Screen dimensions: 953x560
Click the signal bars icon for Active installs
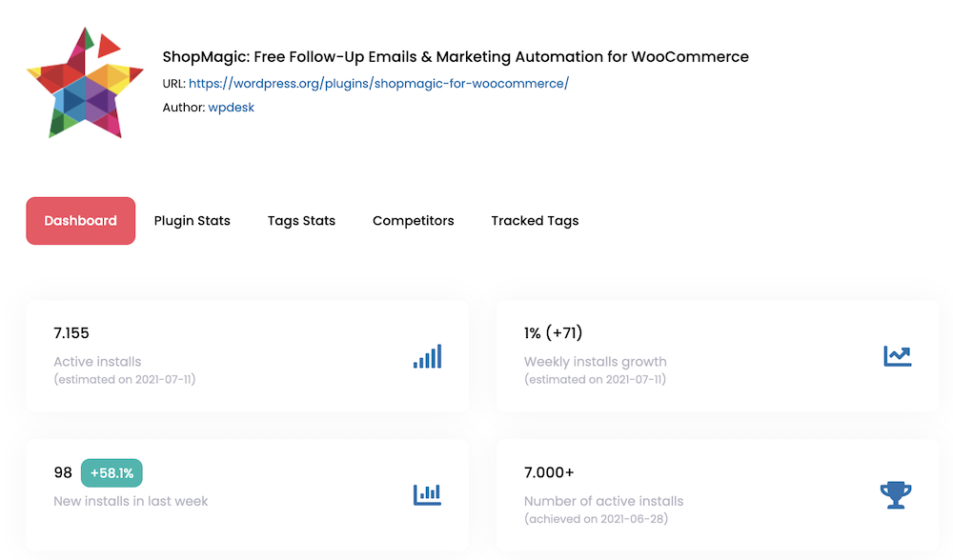point(427,356)
